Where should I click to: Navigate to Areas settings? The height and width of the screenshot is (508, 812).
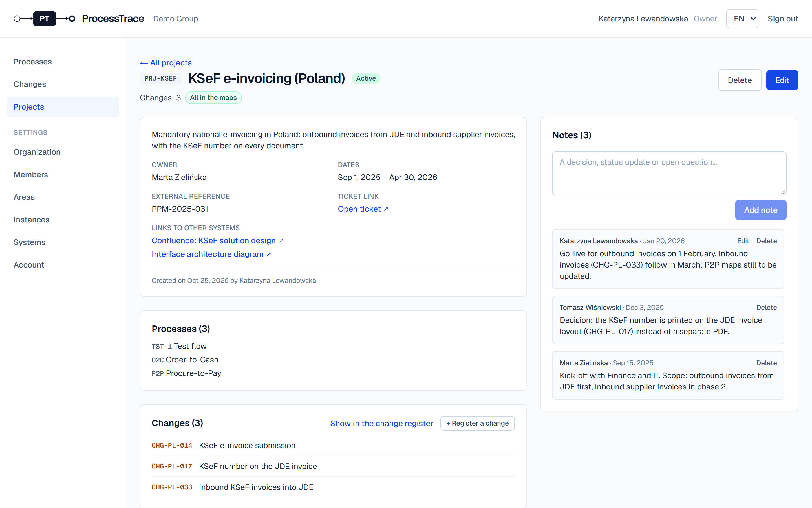[63, 197]
